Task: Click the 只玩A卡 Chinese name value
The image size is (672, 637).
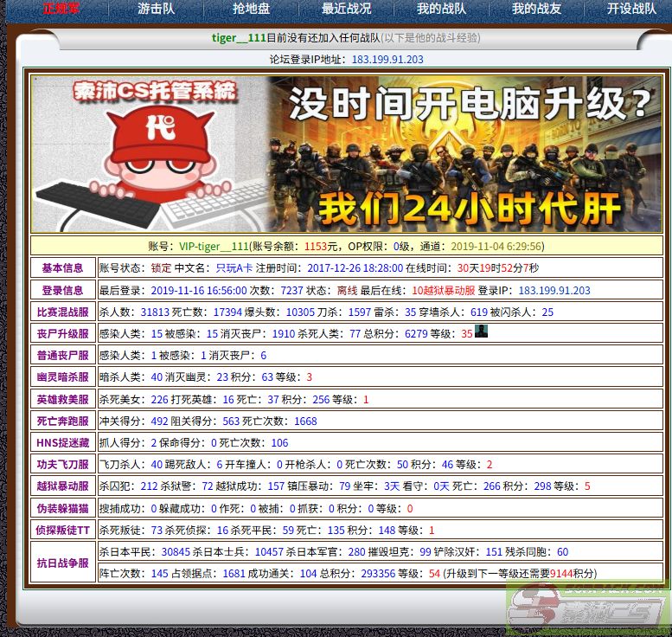Action: [x=234, y=268]
